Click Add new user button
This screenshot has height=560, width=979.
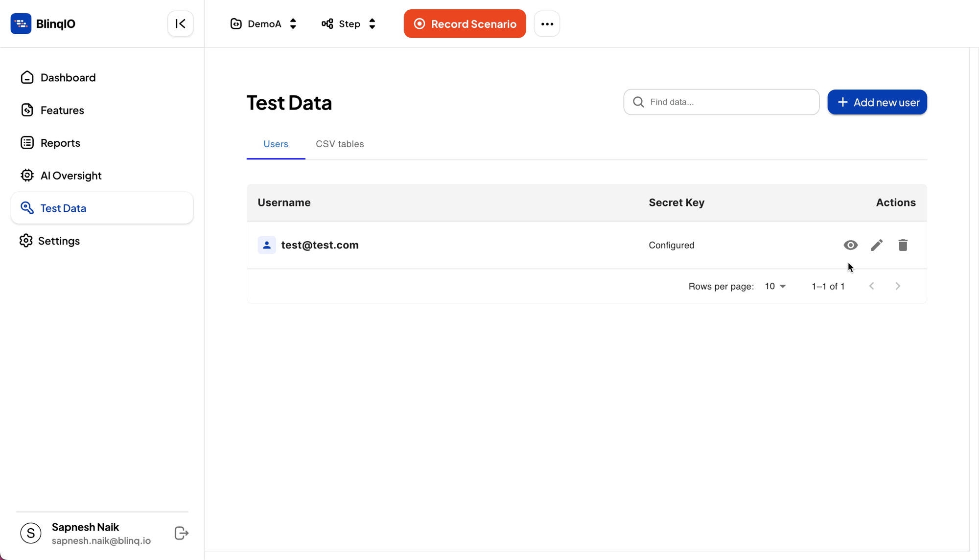click(x=877, y=102)
